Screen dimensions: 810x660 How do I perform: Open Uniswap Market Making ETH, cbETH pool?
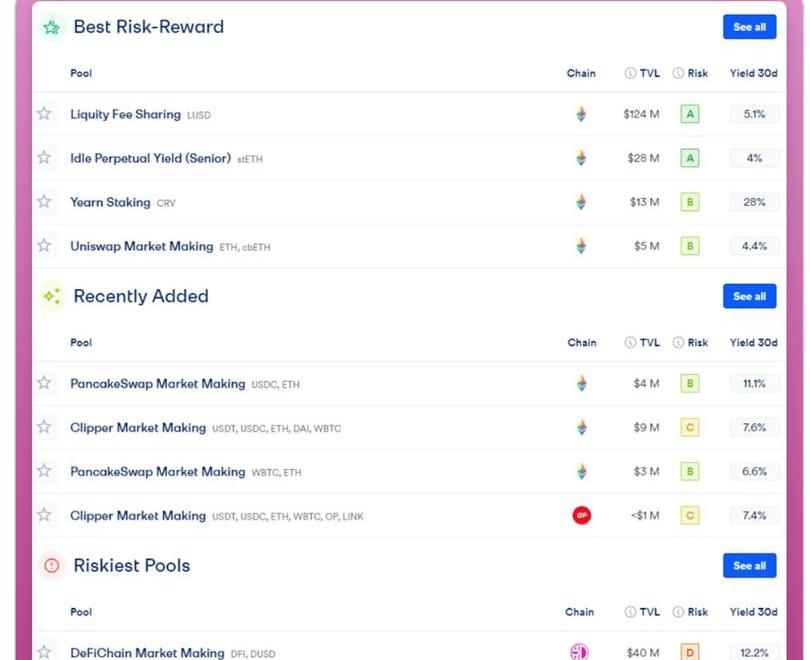[x=141, y=246]
